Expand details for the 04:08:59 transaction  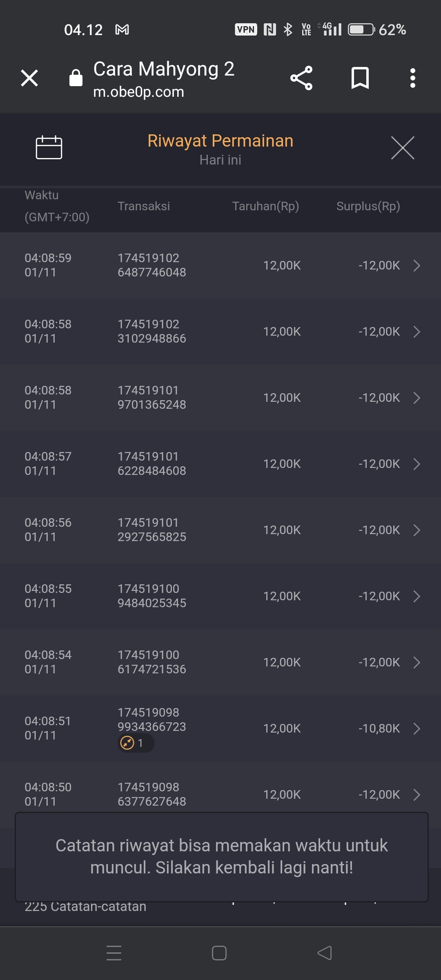[x=416, y=265]
